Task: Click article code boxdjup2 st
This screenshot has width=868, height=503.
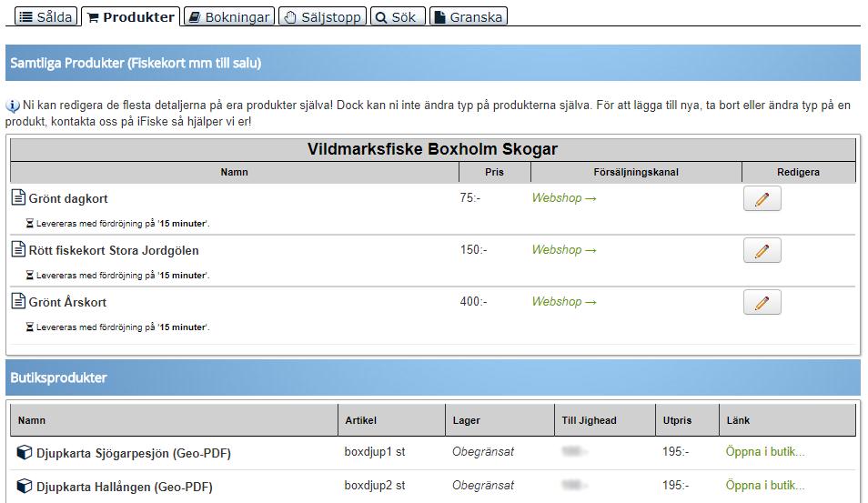Action: pyautogui.click(x=375, y=486)
